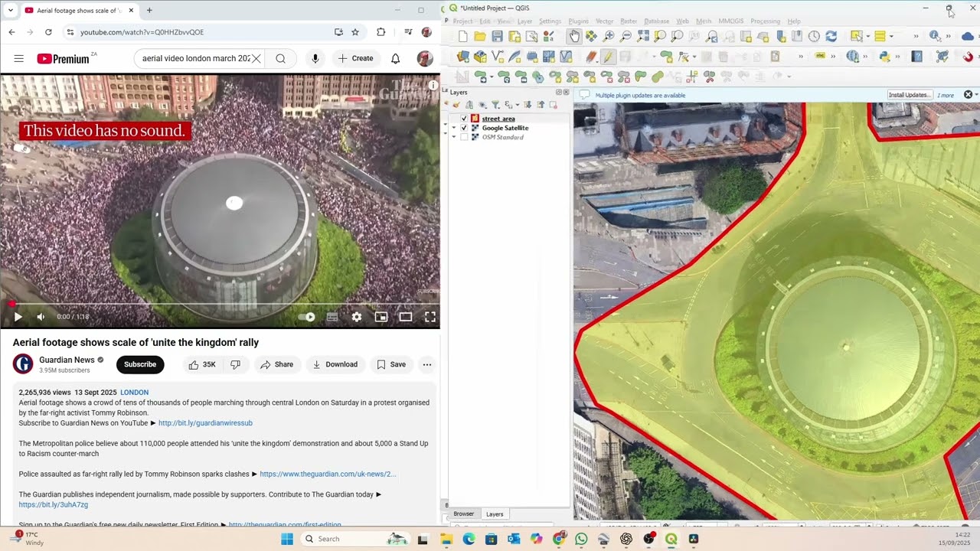Image resolution: width=980 pixels, height=551 pixels.
Task: Expand hidden toolbar items next to Python icon
Action: pyautogui.click(x=898, y=56)
